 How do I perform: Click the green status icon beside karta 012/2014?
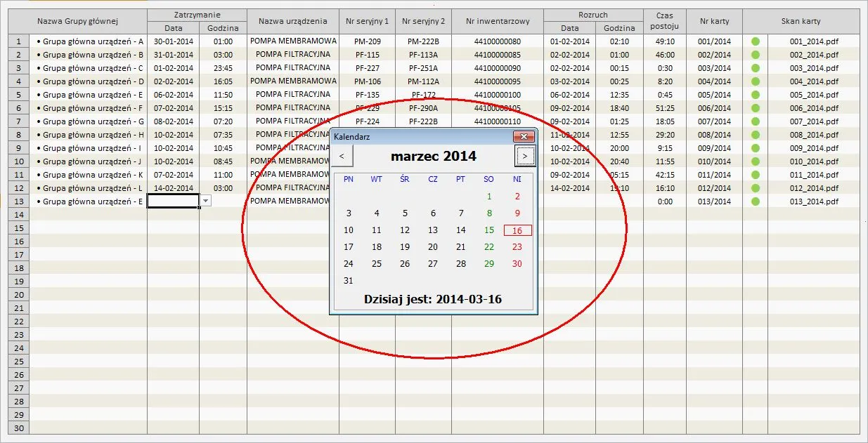coord(755,188)
